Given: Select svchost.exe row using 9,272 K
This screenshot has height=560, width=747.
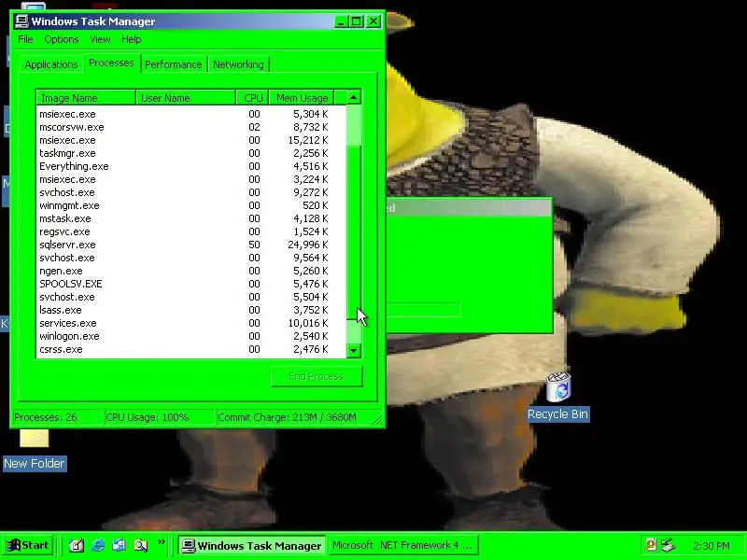Looking at the screenshot, I should click(x=191, y=192).
